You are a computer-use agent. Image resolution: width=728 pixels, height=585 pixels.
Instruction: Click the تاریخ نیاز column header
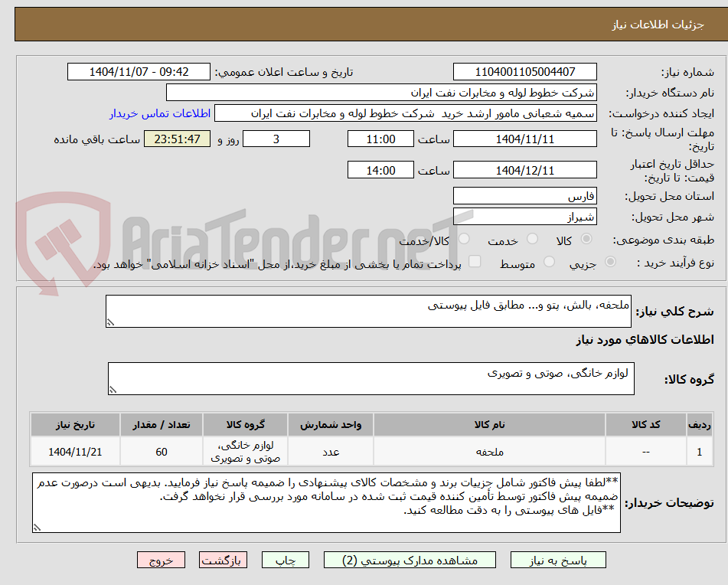(75, 424)
